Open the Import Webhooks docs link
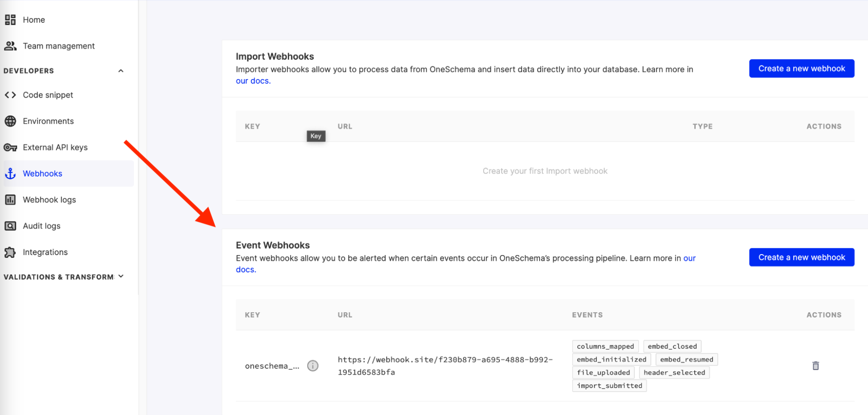The height and width of the screenshot is (415, 868). point(253,81)
